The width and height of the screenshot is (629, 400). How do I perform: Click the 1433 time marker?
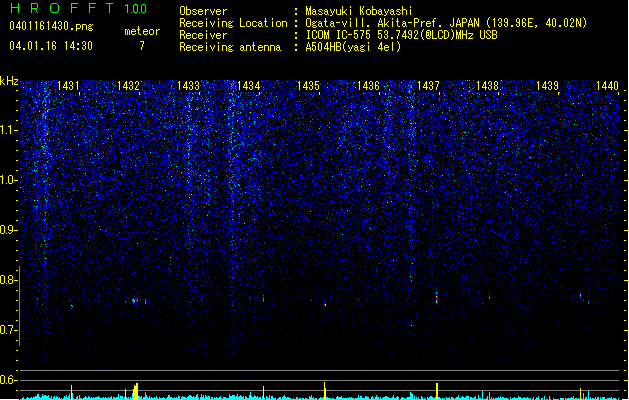[x=189, y=86]
